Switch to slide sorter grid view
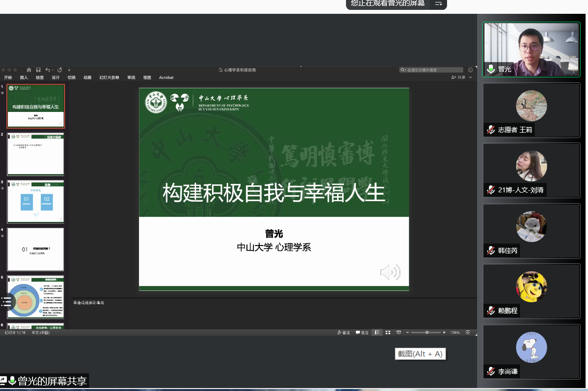This screenshot has width=588, height=391. click(388, 333)
